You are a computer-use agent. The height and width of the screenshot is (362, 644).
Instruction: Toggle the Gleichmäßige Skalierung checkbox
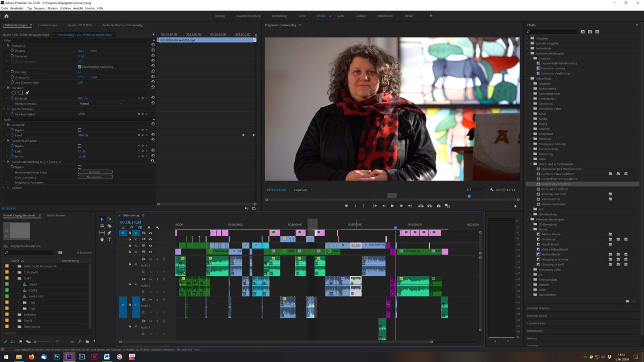coord(79,67)
